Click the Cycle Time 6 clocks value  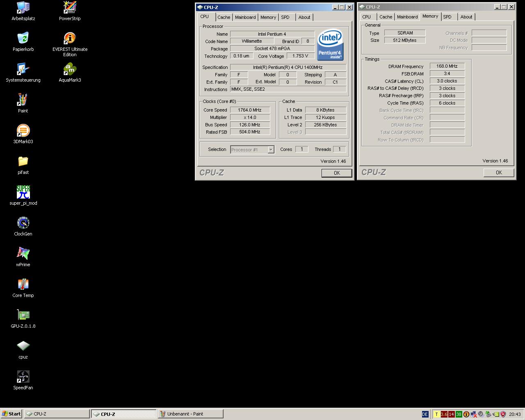[447, 103]
